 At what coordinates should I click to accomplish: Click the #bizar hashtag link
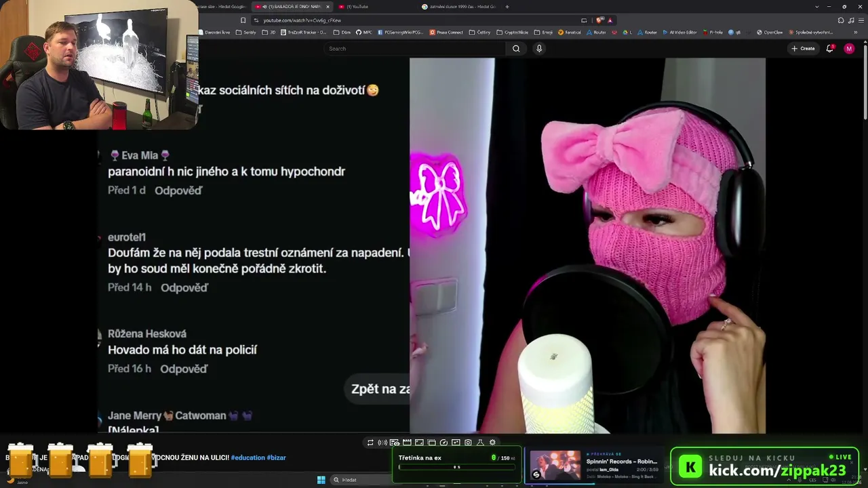tap(276, 457)
